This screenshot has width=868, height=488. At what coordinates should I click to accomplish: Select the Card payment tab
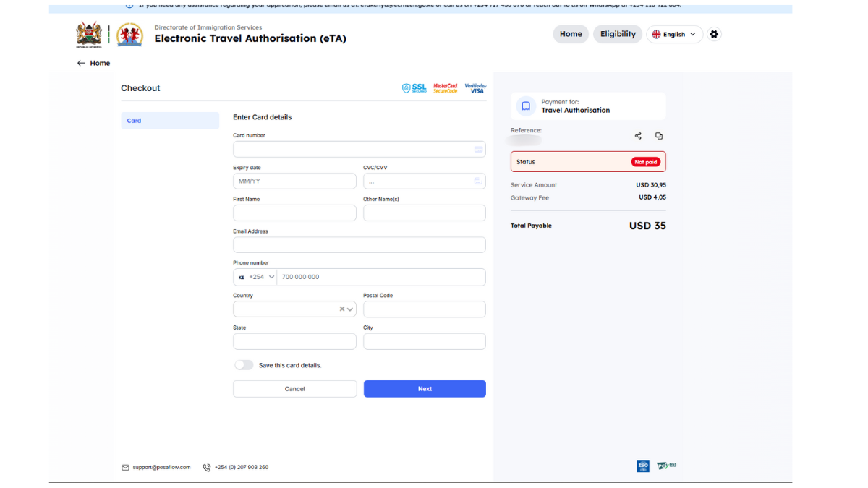(170, 121)
